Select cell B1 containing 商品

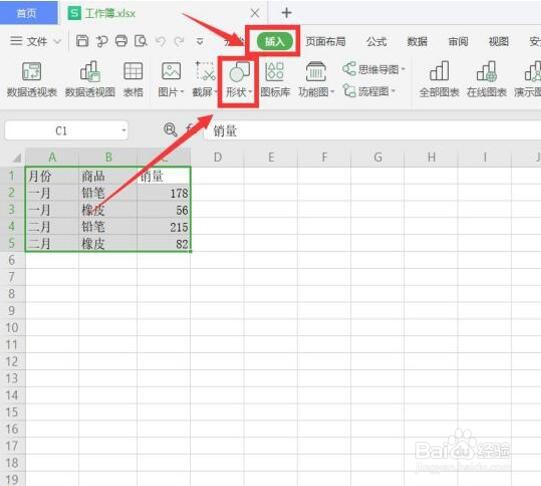[x=108, y=176]
